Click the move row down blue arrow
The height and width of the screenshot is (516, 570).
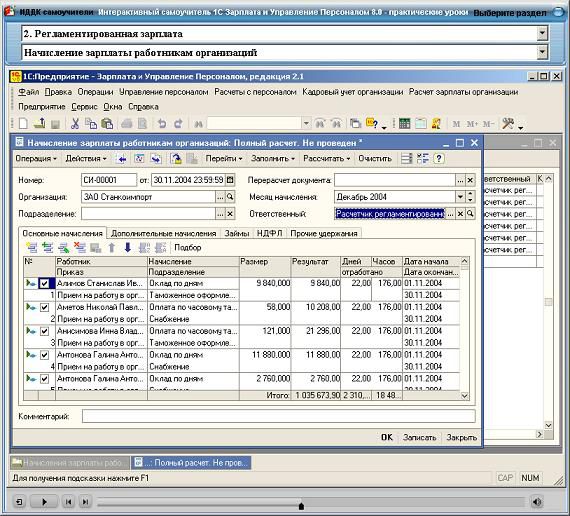pyautogui.click(x=128, y=248)
